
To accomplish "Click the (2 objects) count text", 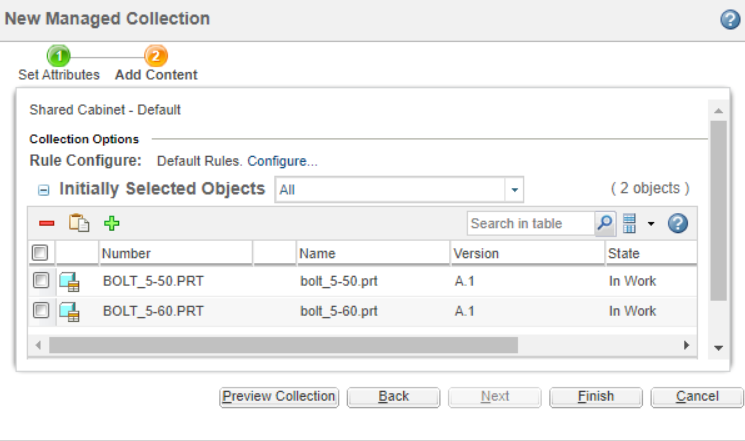I will (x=649, y=188).
